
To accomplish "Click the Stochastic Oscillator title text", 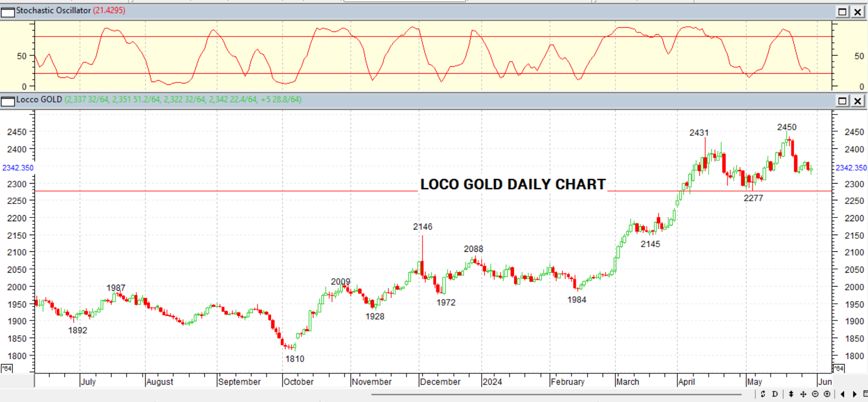I will click(53, 10).
